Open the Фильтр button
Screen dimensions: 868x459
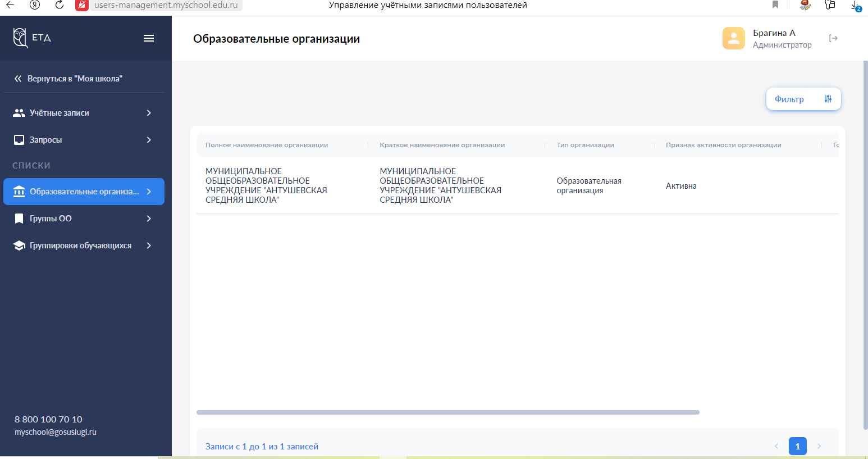click(x=803, y=99)
